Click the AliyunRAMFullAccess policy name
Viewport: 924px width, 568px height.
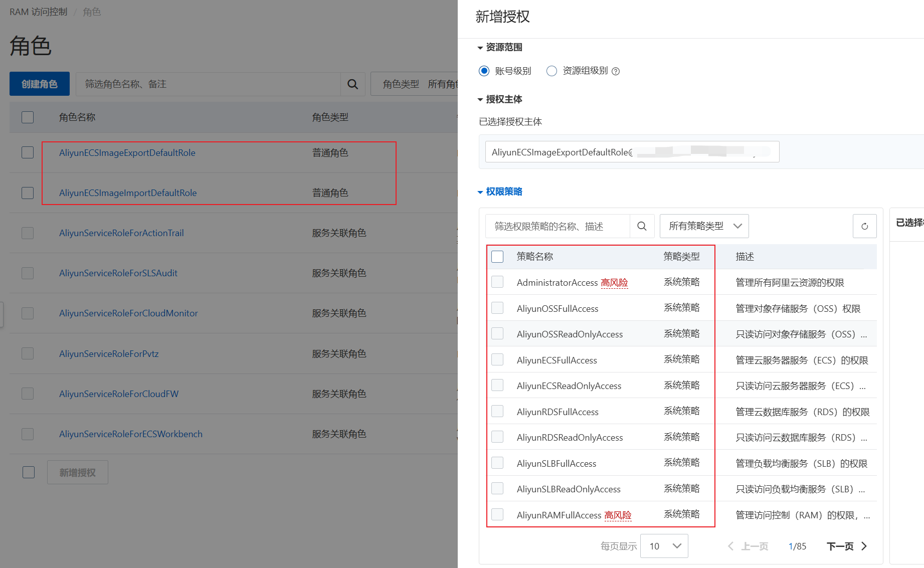coord(559,515)
